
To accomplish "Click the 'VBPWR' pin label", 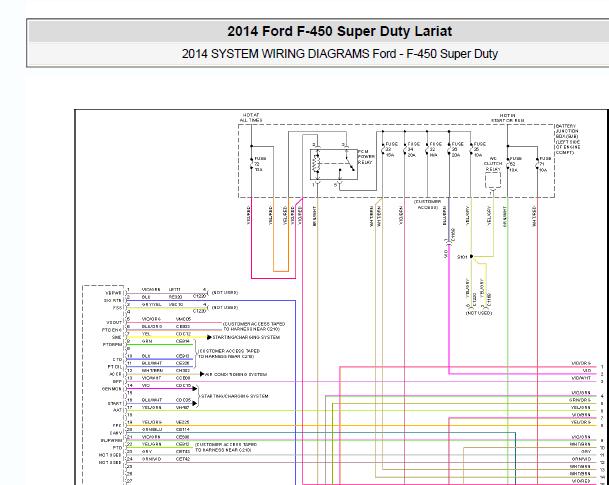I will point(113,293).
